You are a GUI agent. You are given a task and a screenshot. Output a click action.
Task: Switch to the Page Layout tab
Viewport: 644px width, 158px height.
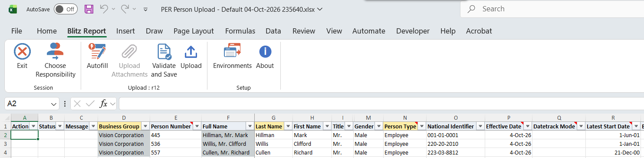tap(194, 31)
